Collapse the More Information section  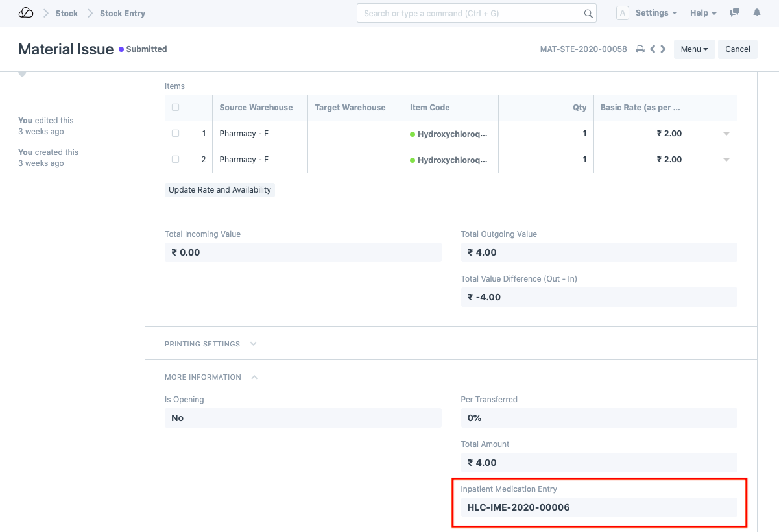(x=254, y=377)
